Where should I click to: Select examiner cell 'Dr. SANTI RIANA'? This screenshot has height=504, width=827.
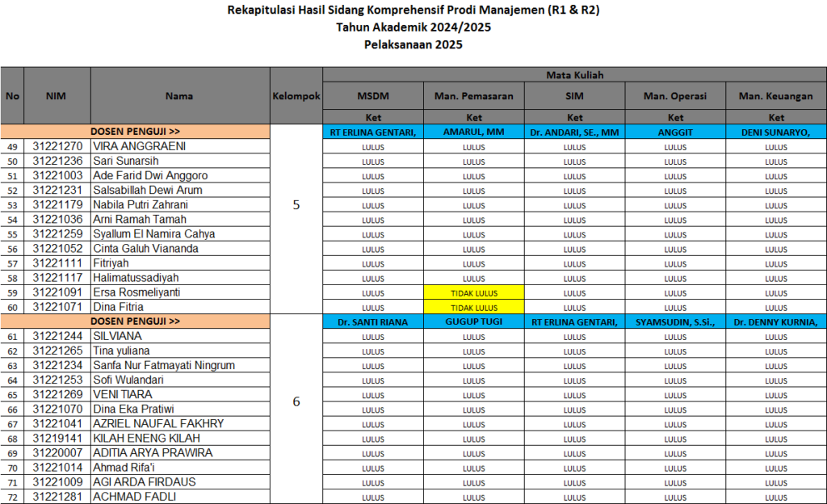pyautogui.click(x=373, y=321)
